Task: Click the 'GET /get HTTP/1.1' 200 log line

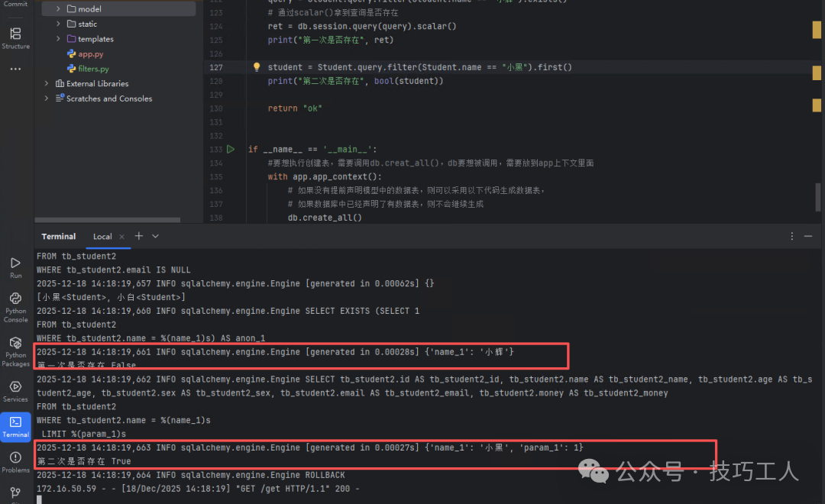Action: click(x=198, y=489)
